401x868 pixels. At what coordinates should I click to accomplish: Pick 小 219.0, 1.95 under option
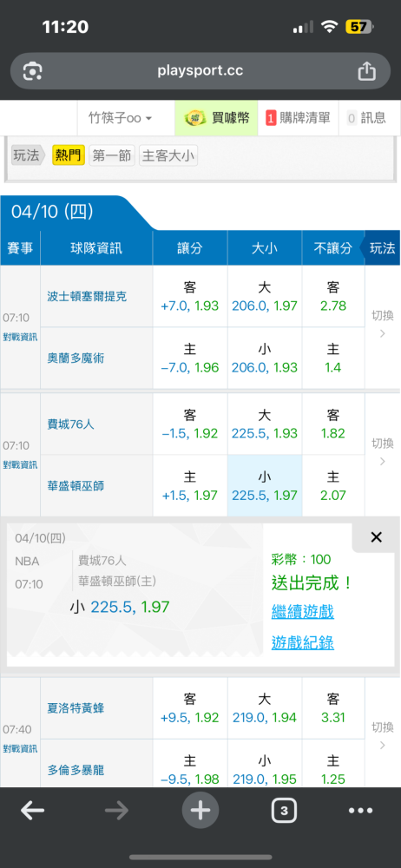click(x=265, y=764)
